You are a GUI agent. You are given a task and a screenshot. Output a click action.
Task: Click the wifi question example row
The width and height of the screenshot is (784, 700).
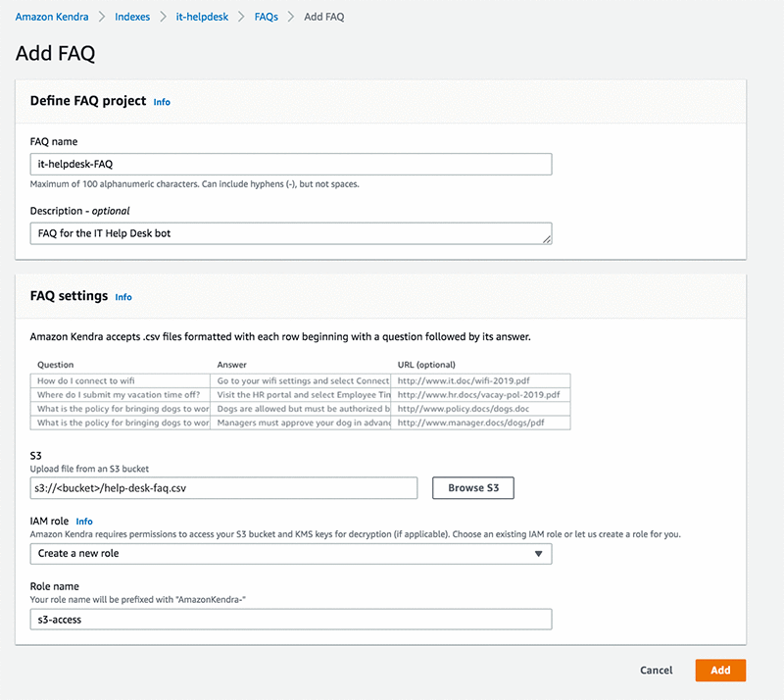pos(122,380)
